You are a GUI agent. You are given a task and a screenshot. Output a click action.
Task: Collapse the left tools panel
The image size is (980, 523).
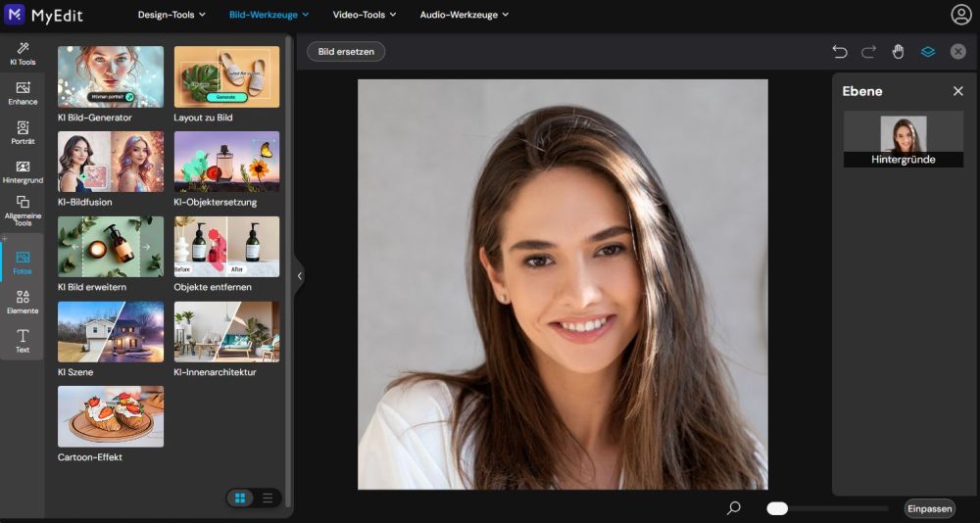pyautogui.click(x=300, y=276)
